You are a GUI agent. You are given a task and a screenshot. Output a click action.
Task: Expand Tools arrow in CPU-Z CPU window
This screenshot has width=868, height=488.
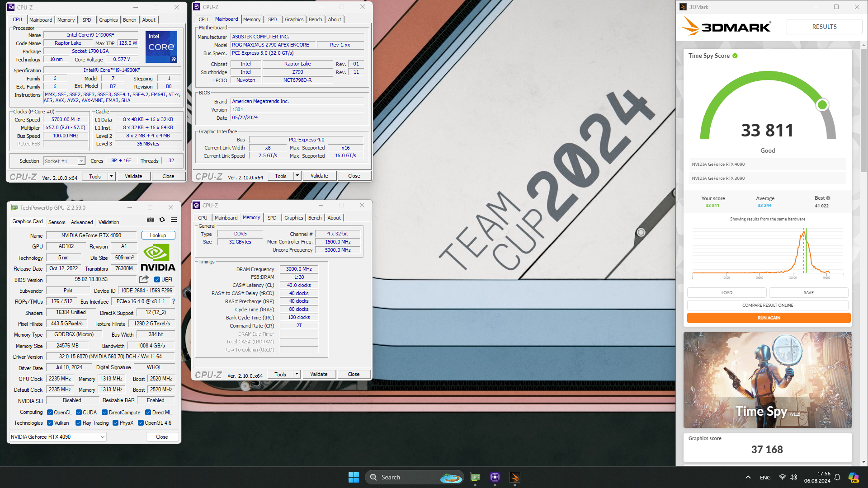111,176
